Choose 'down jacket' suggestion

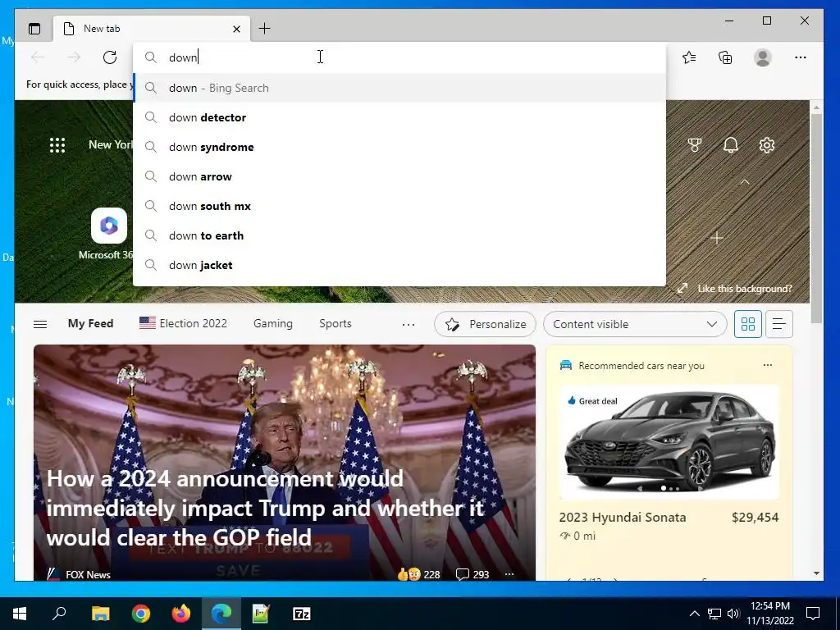point(399,265)
